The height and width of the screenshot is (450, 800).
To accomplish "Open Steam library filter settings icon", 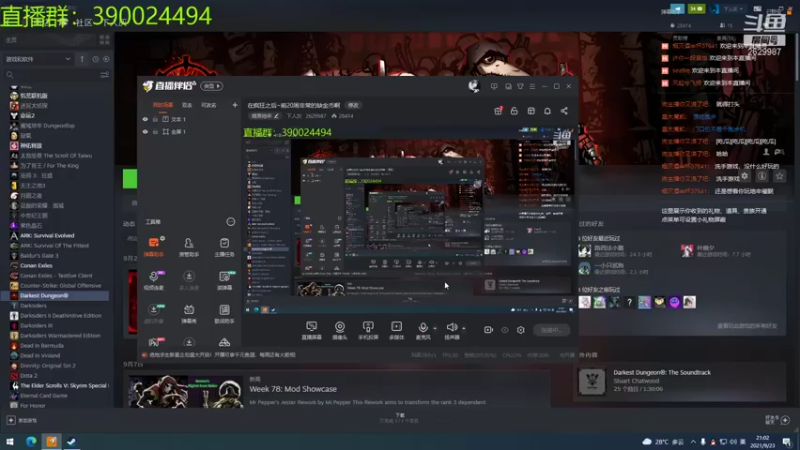I will click(x=105, y=74).
